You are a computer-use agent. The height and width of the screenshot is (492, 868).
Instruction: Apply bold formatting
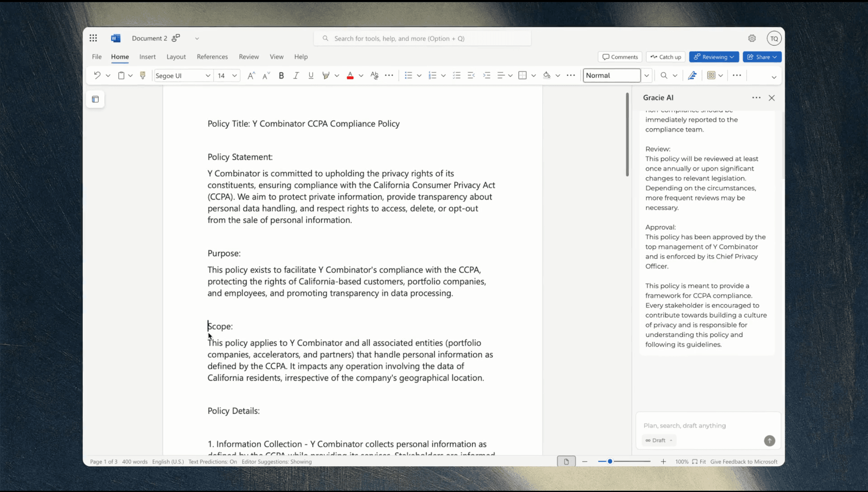(x=282, y=76)
